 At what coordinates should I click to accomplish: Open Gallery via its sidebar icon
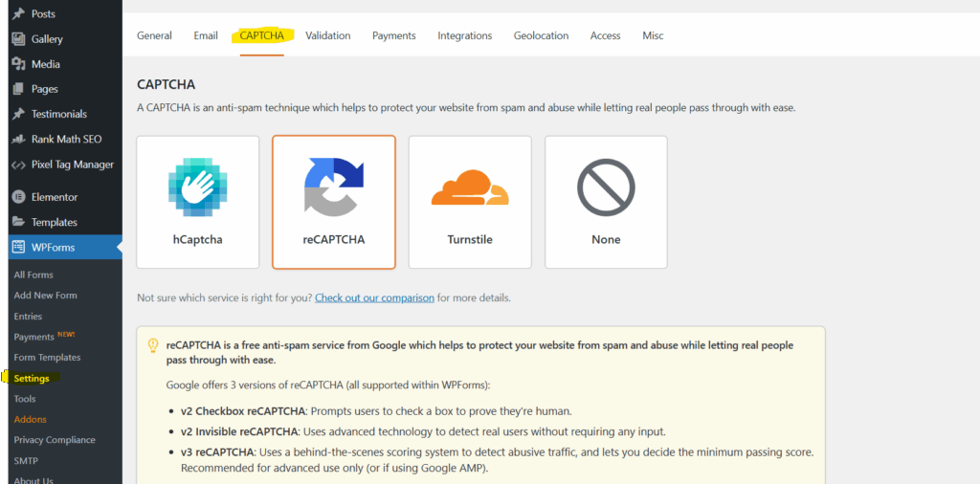point(18,39)
